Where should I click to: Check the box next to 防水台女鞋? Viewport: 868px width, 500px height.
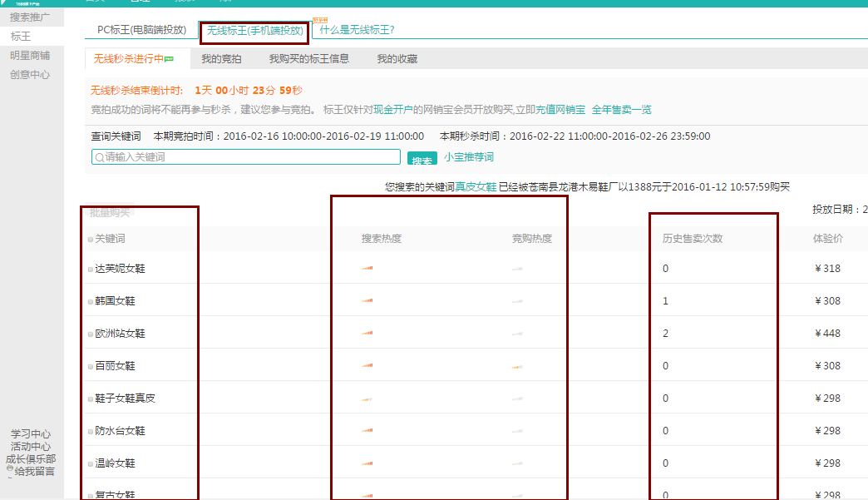(x=91, y=432)
